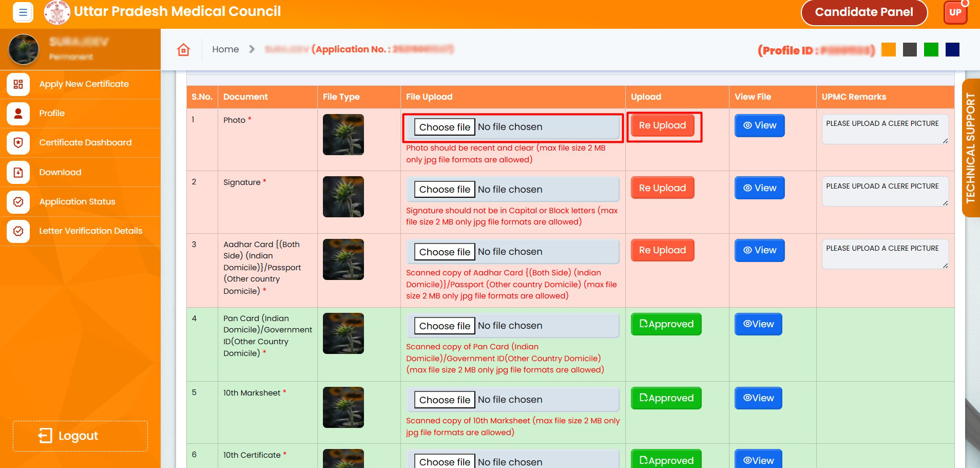The width and height of the screenshot is (980, 468).
Task: Click the Application Status icon
Action: pos(18,202)
